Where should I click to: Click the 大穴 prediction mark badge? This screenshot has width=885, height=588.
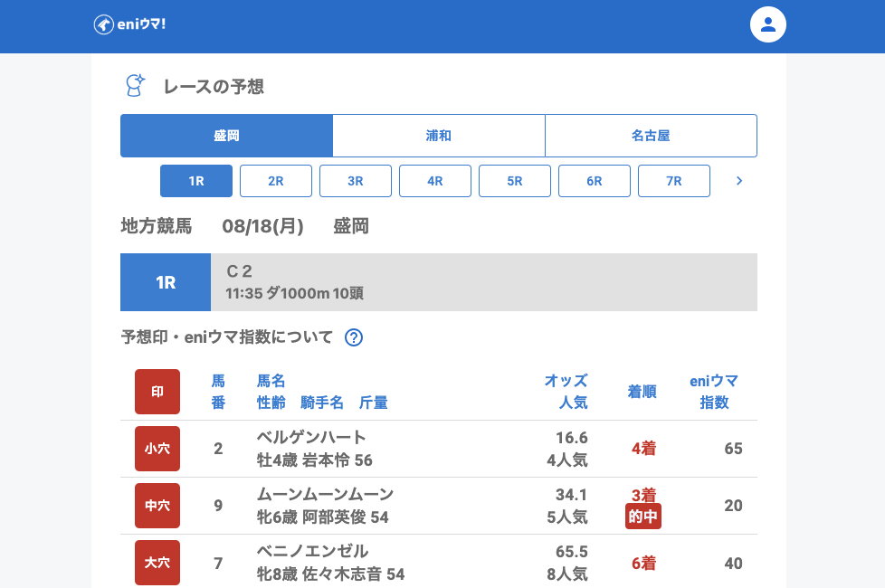click(x=157, y=563)
